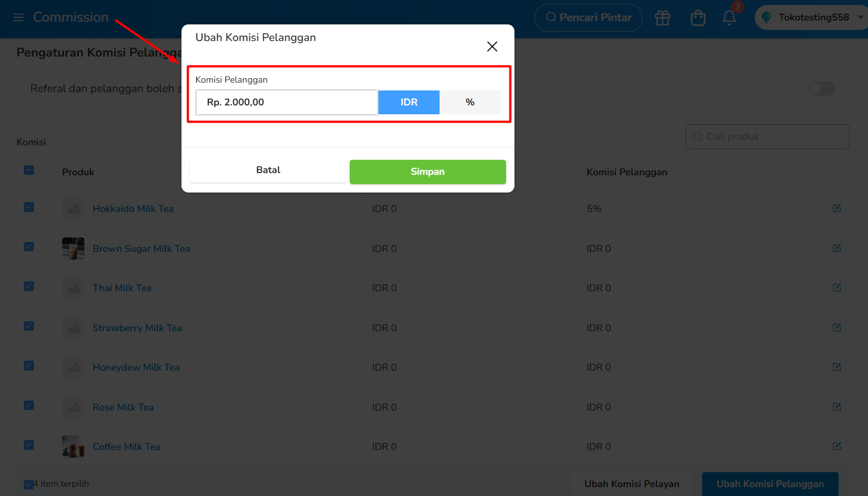
Task: Click edit icon for Thai Milk Tea row
Action: (x=837, y=287)
